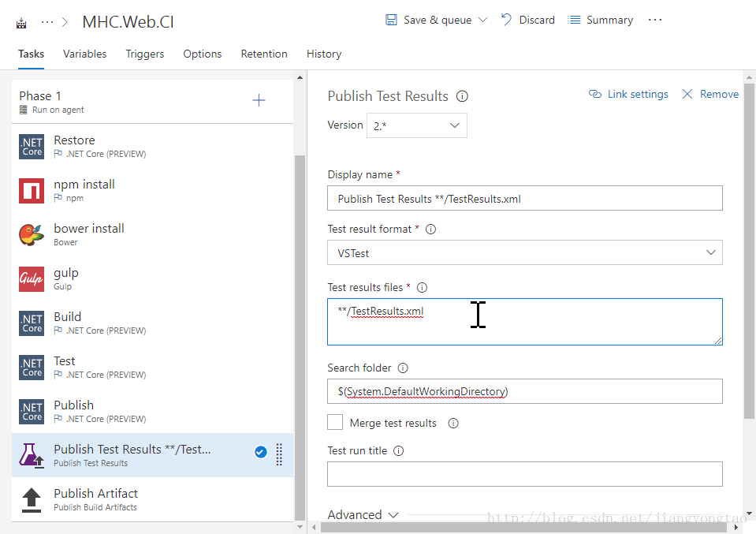Click the Display name input field
This screenshot has width=756, height=534.
pos(524,198)
